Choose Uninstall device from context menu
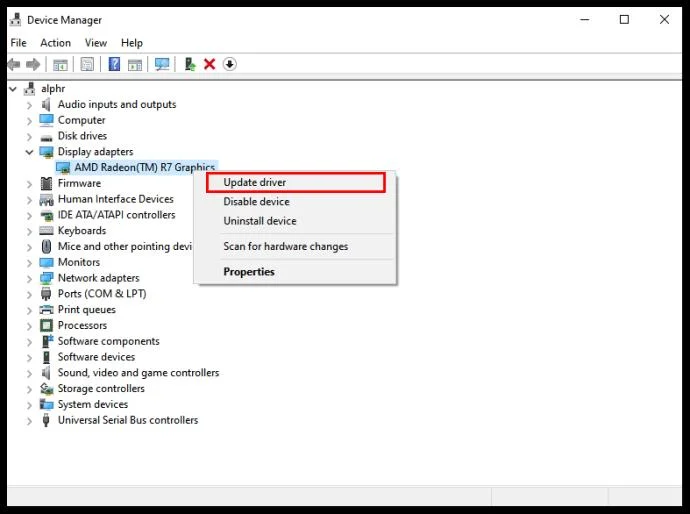The image size is (690, 514). (x=295, y=221)
